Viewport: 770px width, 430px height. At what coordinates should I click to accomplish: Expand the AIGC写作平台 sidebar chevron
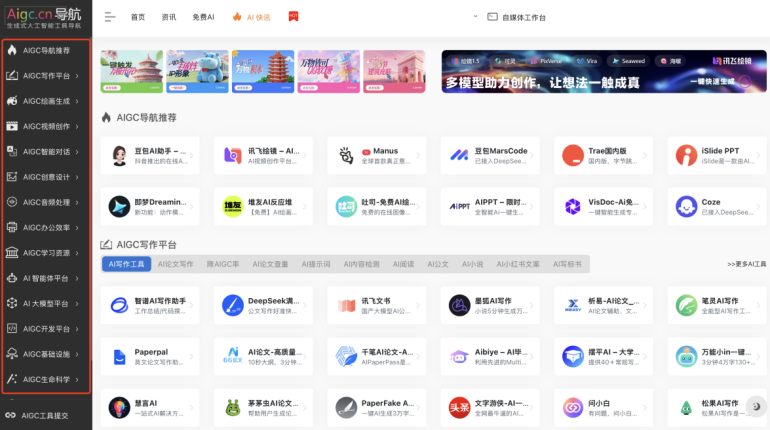point(78,76)
